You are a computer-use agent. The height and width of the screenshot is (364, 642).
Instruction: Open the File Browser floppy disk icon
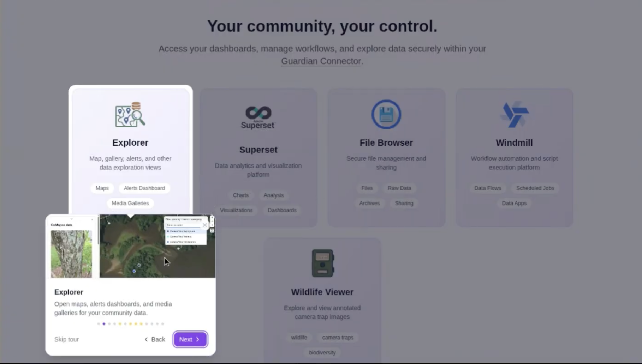[x=386, y=114]
